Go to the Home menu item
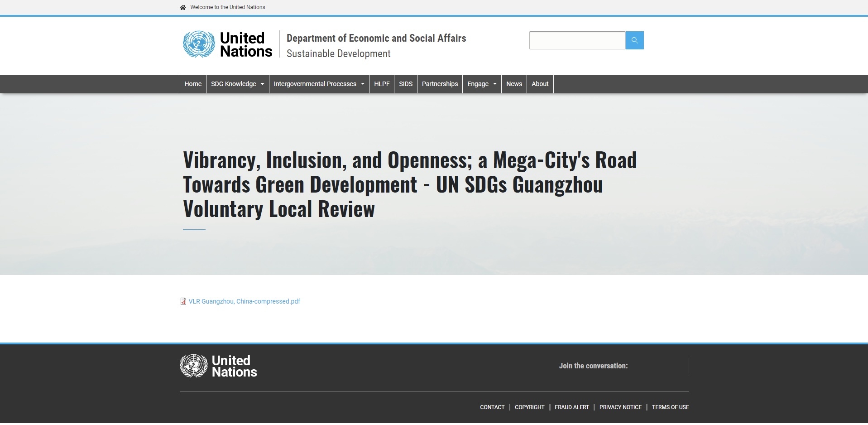The height and width of the screenshot is (425, 868). pyautogui.click(x=193, y=84)
